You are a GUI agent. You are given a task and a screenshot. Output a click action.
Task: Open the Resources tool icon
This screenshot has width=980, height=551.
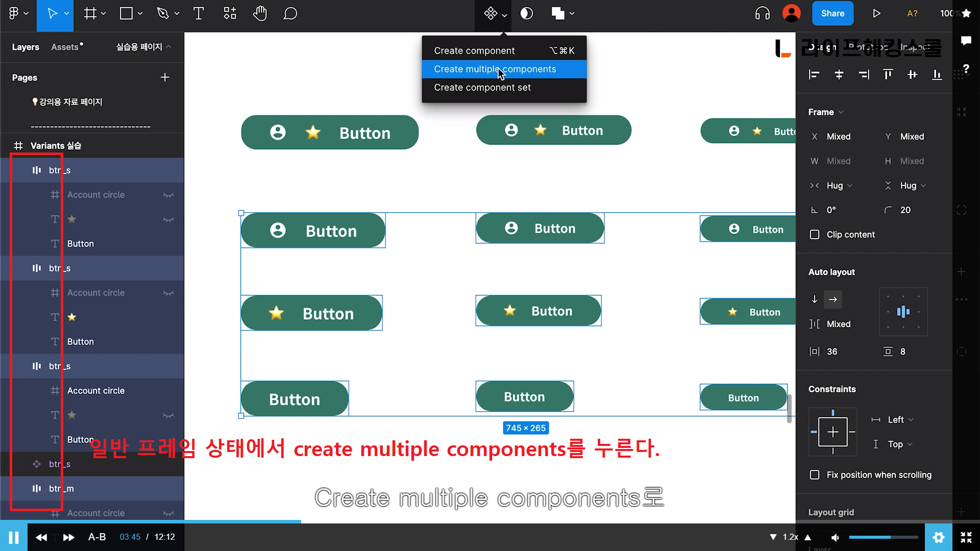[230, 14]
